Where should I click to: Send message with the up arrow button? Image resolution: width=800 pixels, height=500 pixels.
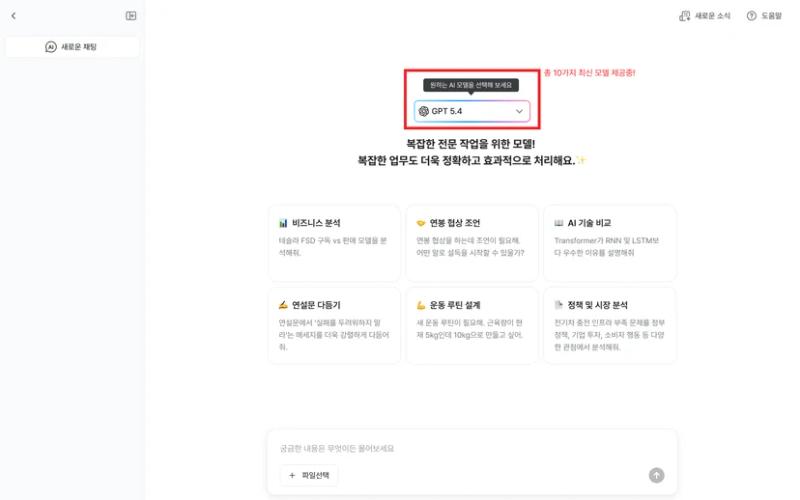click(x=657, y=476)
